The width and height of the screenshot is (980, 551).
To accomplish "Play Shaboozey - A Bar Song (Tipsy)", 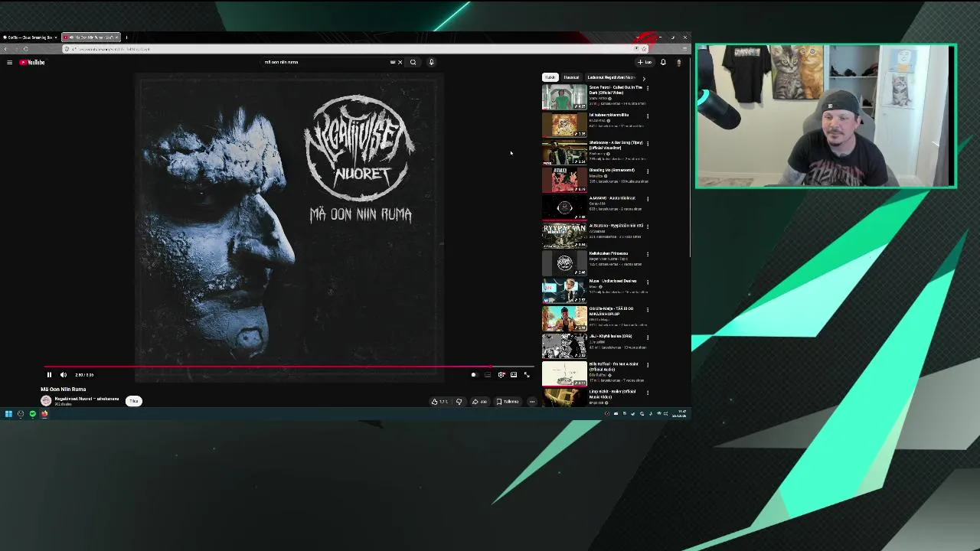I will pyautogui.click(x=564, y=152).
